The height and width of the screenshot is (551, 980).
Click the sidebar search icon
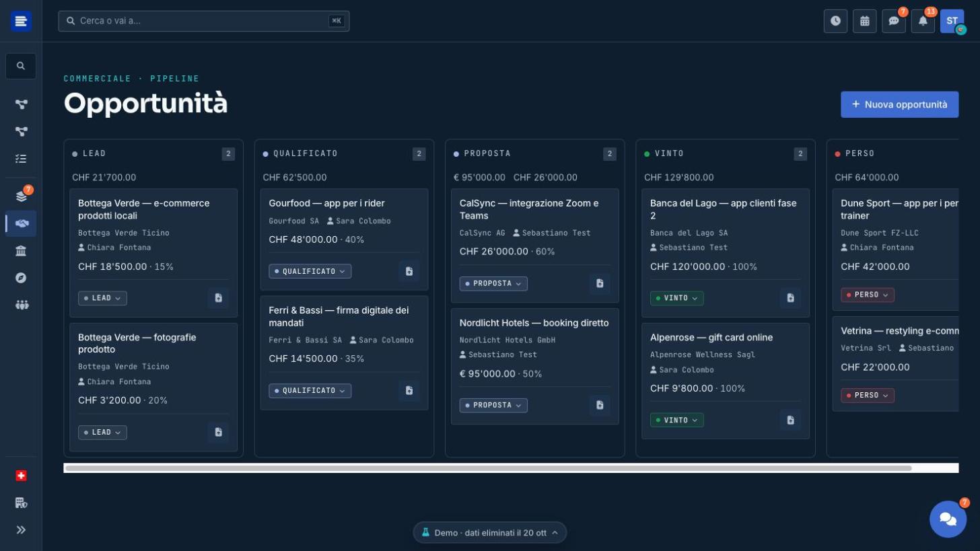tap(21, 66)
